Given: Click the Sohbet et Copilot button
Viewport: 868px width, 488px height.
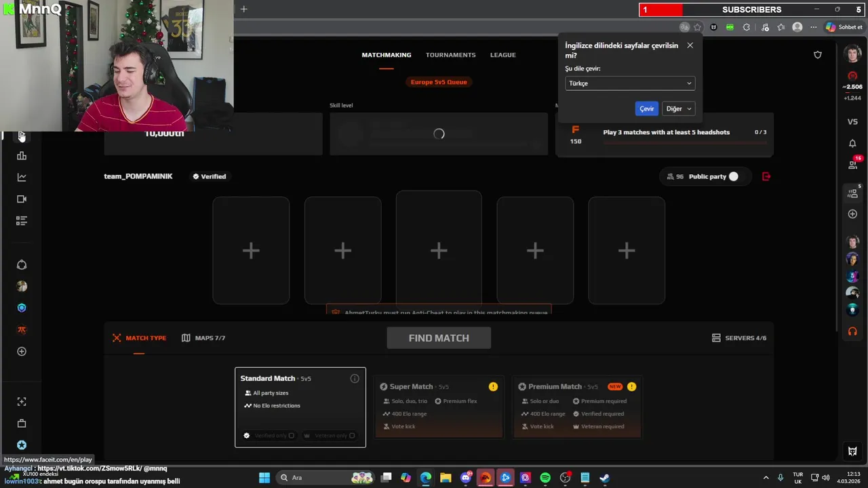Looking at the screenshot, I should coord(844,27).
